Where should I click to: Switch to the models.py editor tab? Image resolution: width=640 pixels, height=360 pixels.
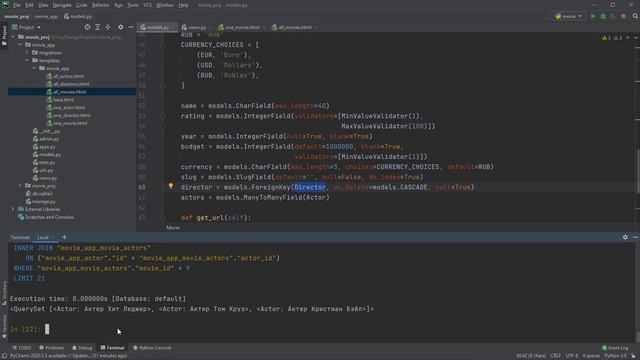(157, 27)
